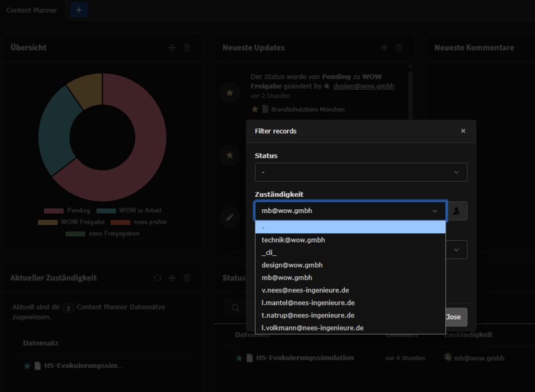This screenshot has height=392, width=535.
Task: Toggle nees Freigegeben legend entry
Action: click(102, 234)
